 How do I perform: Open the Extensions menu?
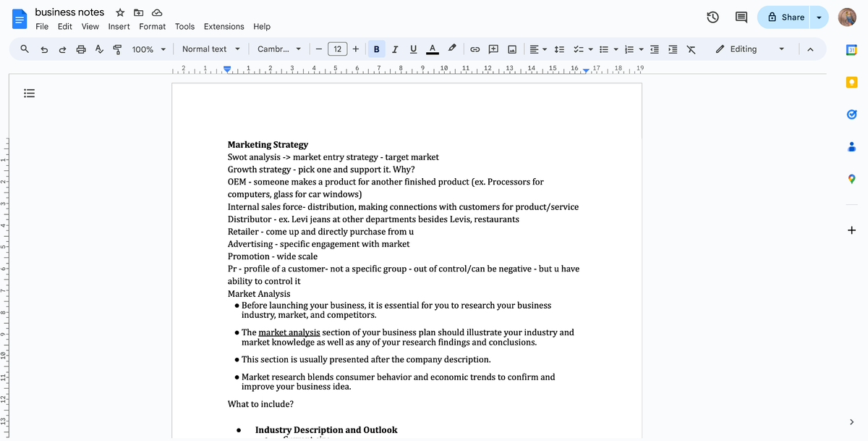(x=224, y=26)
